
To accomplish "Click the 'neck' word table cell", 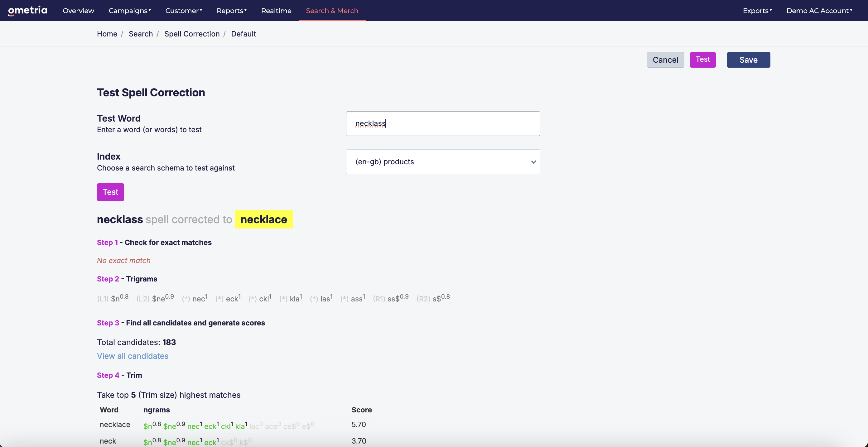I will (108, 441).
